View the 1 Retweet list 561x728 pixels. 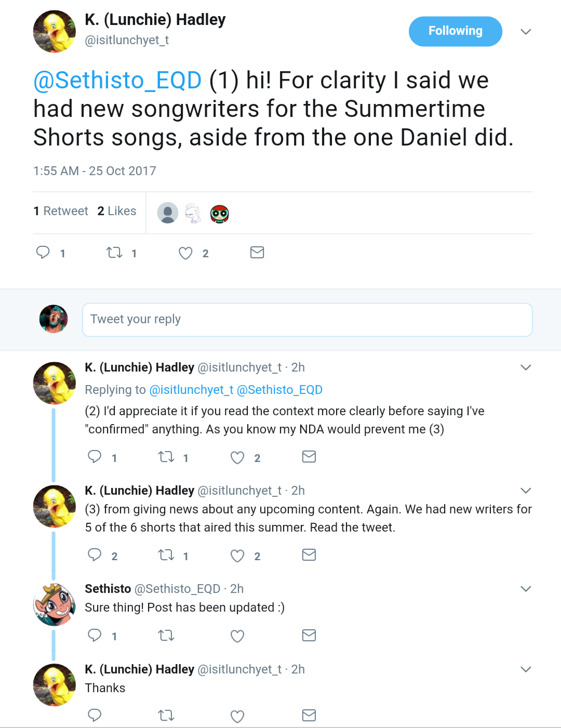click(x=61, y=211)
